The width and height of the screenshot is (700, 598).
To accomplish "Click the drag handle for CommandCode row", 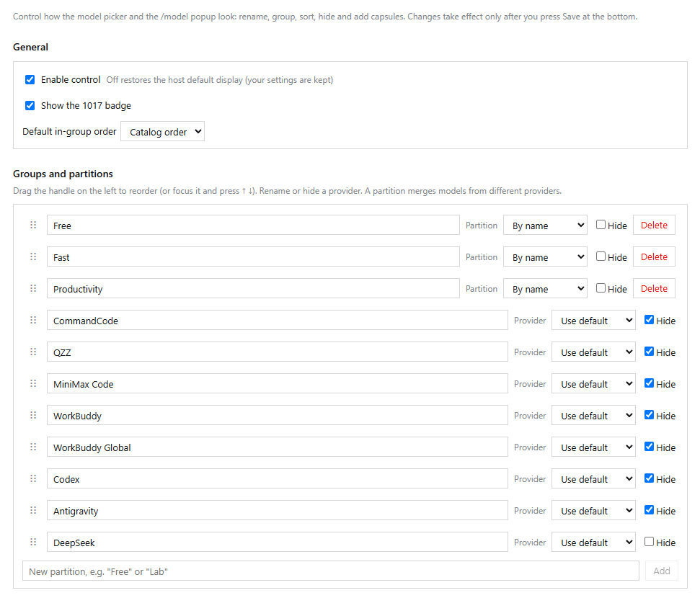I will click(x=33, y=320).
